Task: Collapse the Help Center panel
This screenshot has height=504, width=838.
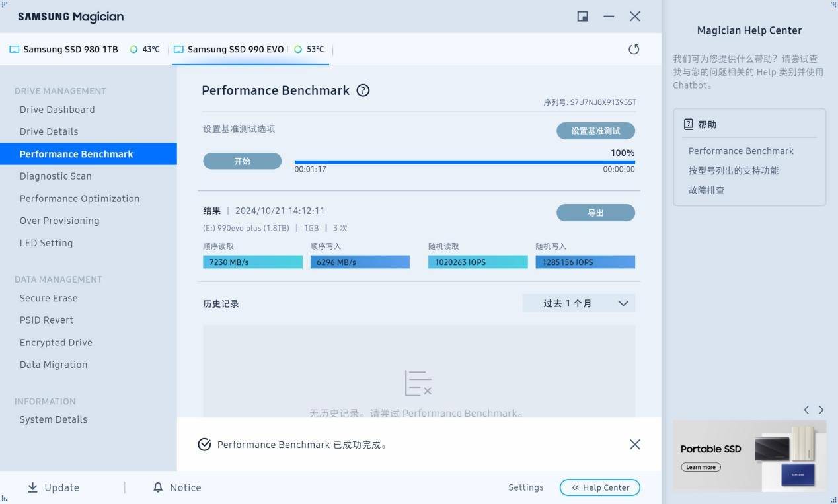Action: click(599, 487)
